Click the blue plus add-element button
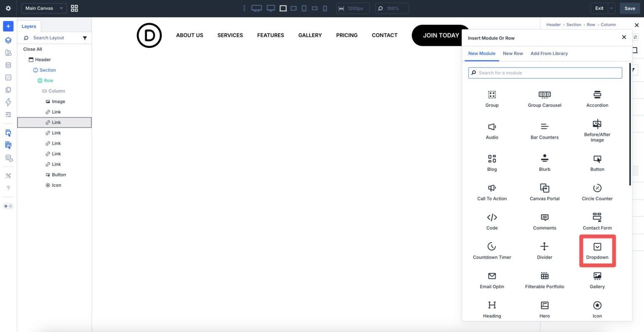This screenshot has width=644, height=332. 8,26
